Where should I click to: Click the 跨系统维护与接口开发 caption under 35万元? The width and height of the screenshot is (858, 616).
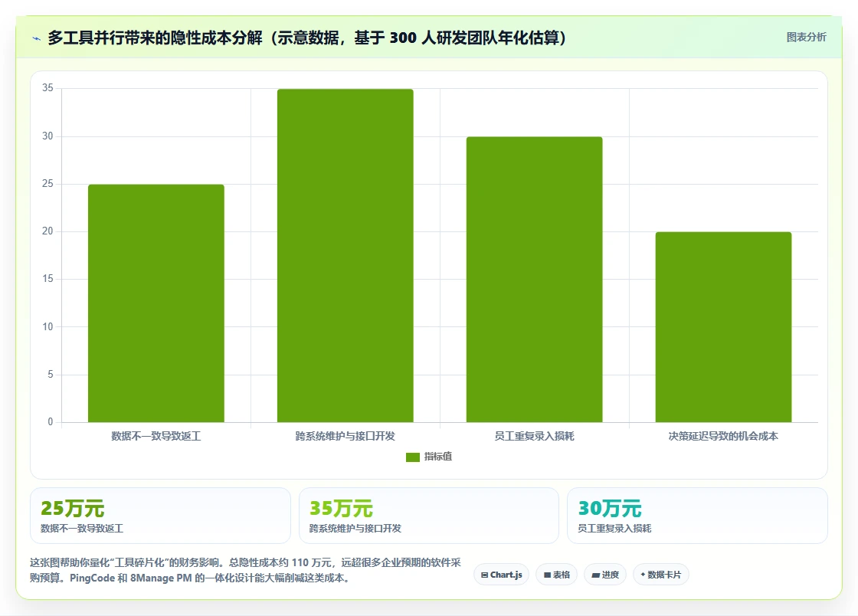pyautogui.click(x=355, y=529)
